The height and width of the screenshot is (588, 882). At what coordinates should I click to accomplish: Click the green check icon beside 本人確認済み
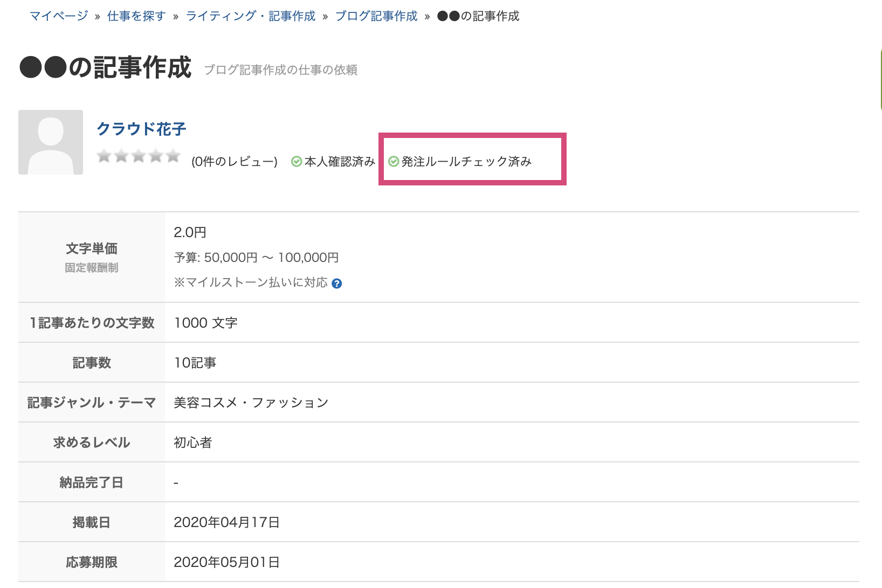click(x=296, y=162)
